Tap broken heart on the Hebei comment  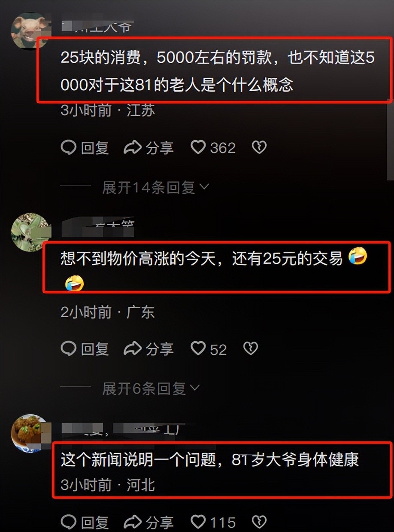point(259,522)
